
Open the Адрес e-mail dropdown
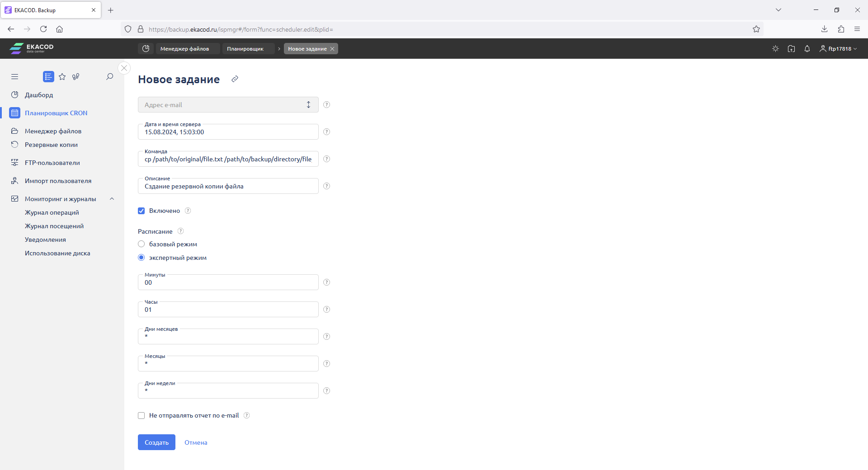point(228,105)
